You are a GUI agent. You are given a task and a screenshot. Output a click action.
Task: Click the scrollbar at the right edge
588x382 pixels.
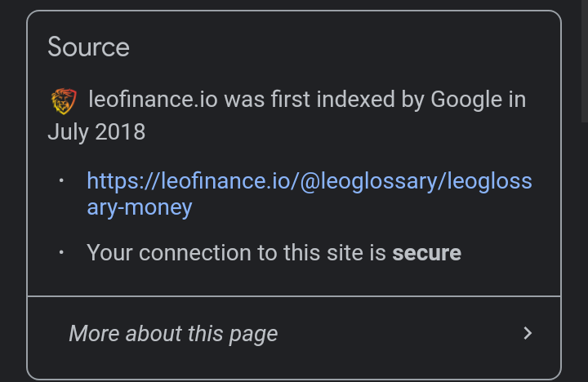click(585, 61)
